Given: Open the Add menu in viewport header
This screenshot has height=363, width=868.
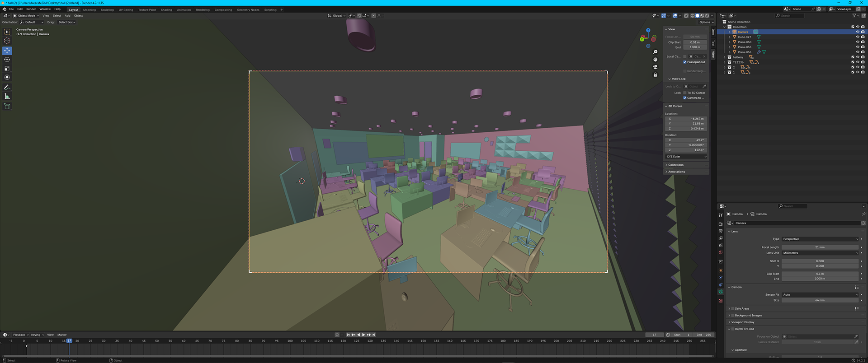Looking at the screenshot, I should [67, 16].
